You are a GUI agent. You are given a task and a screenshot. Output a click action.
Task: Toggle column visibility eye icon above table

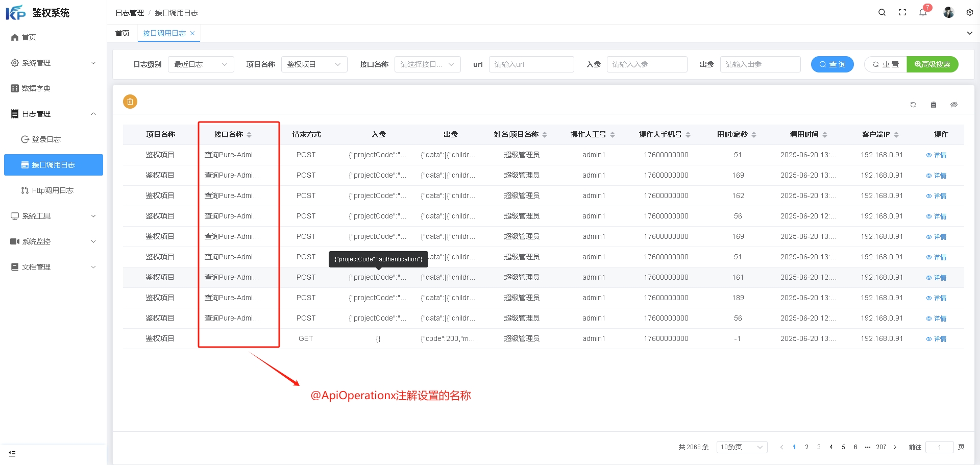click(953, 105)
